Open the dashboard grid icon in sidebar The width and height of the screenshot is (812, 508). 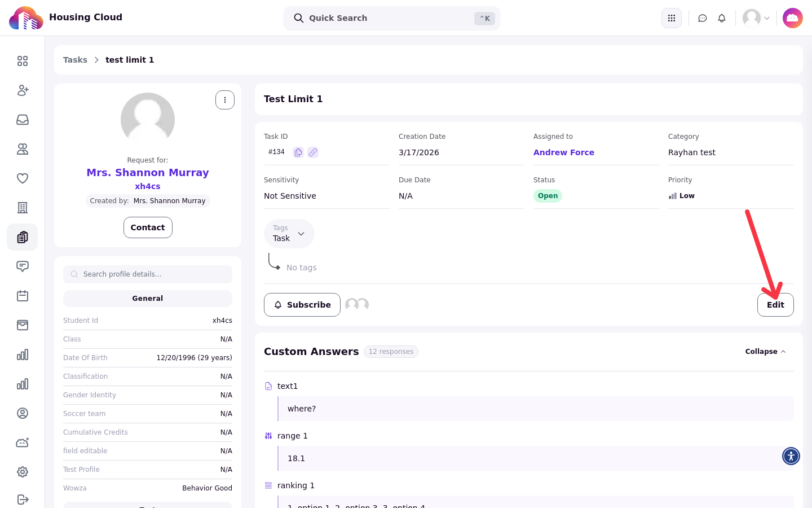pos(23,61)
